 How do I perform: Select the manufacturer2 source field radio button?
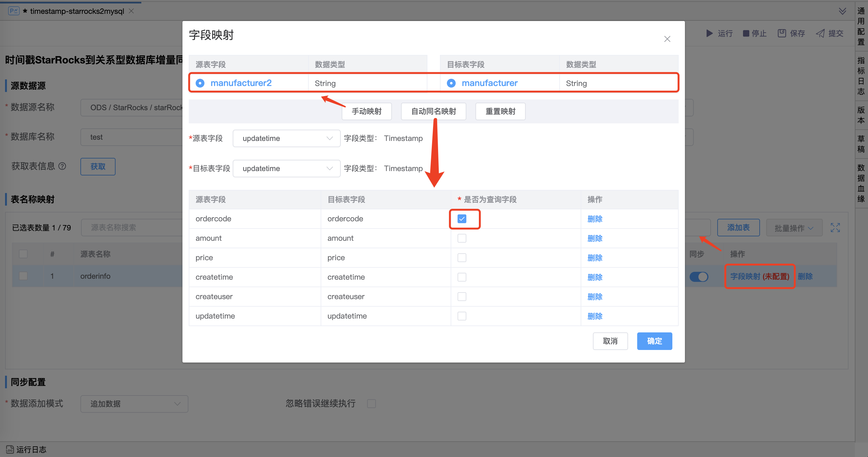pyautogui.click(x=200, y=83)
